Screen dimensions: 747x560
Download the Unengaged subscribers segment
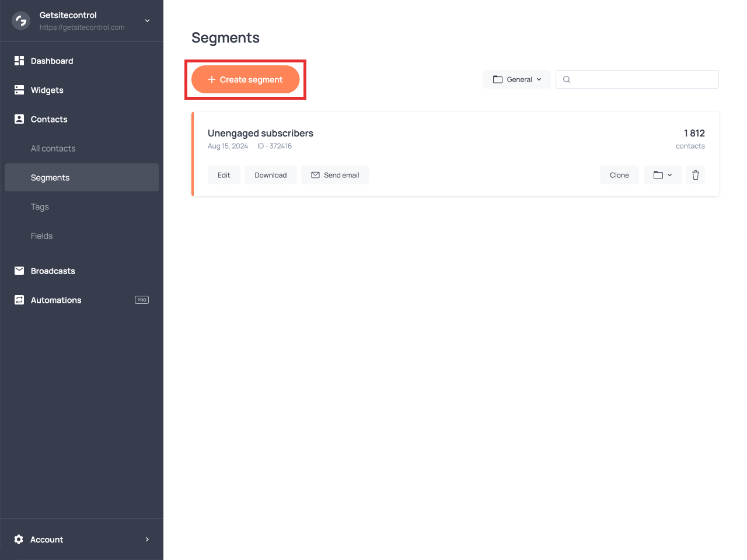coord(270,175)
